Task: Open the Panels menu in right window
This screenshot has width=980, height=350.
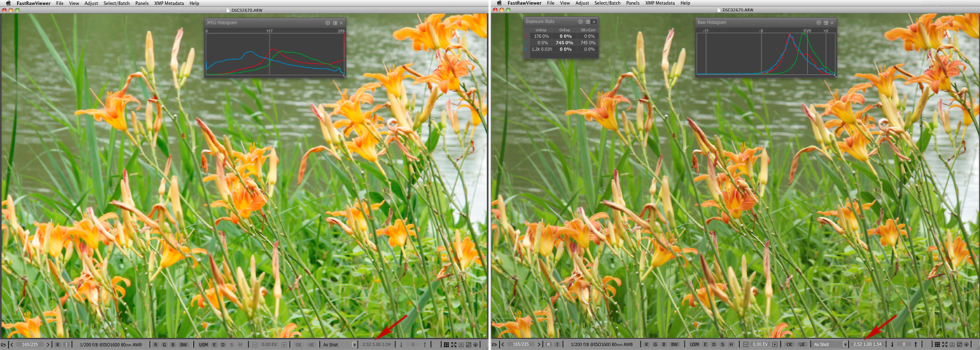Action: (x=632, y=3)
